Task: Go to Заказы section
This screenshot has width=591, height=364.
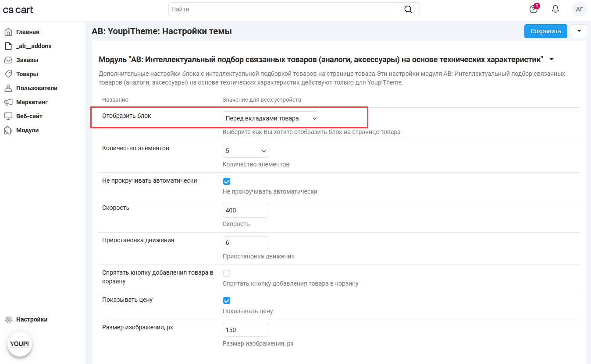Action: pos(27,60)
